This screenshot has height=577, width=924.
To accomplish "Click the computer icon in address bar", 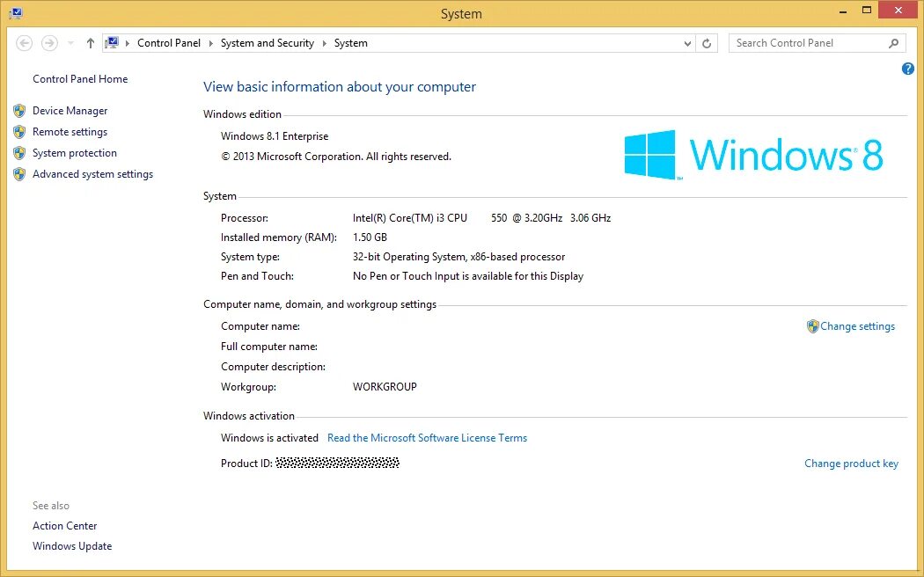I will [x=112, y=43].
